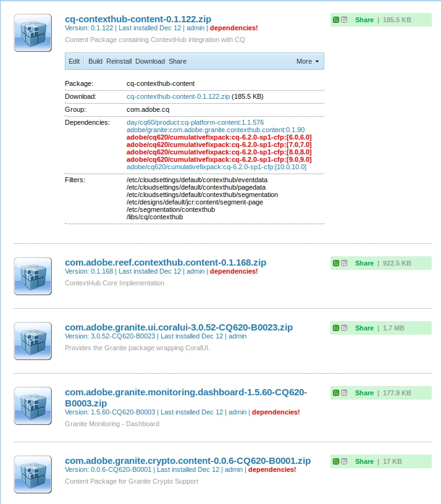Viewport: 441px width, 504px height.
Task: Click Share link beside 922.5 KB
Action: 364,263
